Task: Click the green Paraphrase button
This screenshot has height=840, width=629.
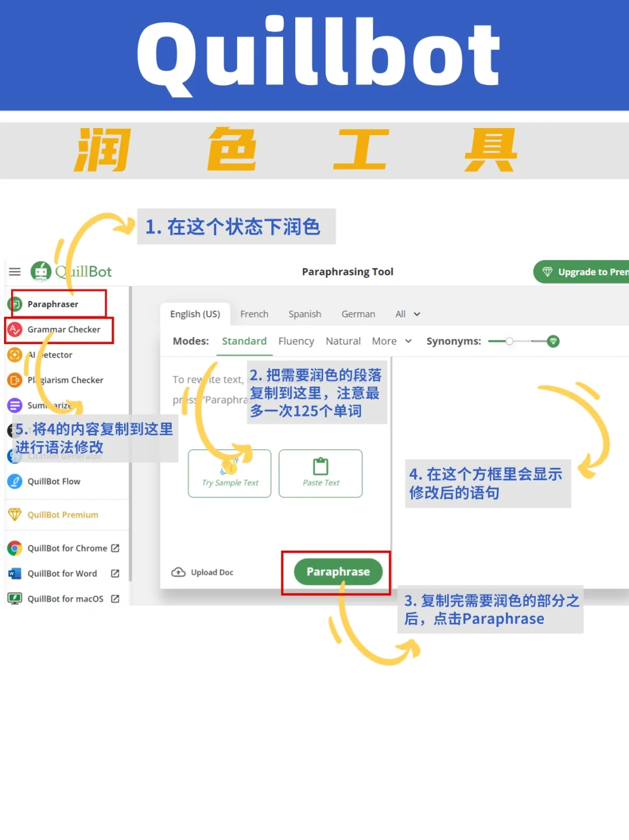Action: click(338, 572)
